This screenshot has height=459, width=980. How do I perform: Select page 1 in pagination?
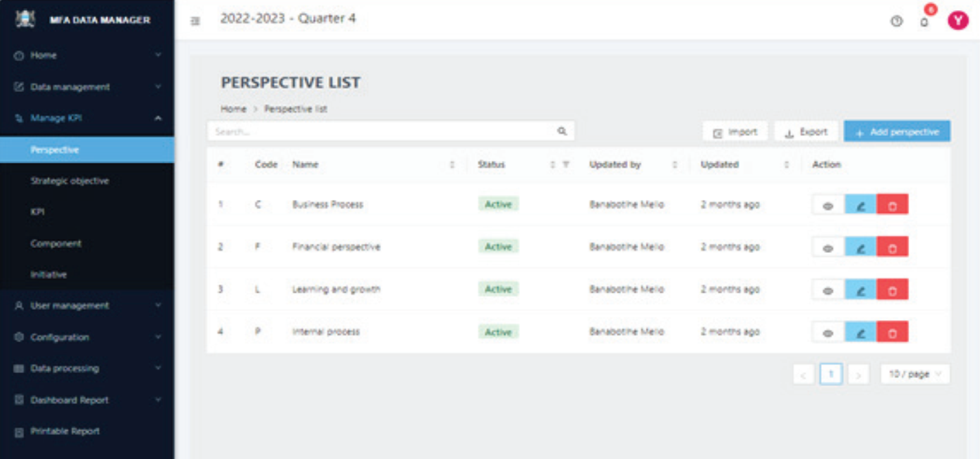831,374
